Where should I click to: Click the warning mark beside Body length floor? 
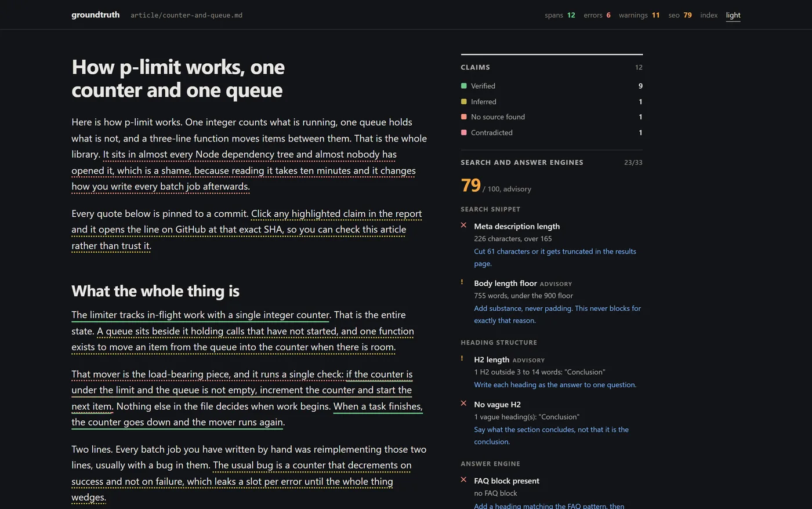[x=462, y=282]
